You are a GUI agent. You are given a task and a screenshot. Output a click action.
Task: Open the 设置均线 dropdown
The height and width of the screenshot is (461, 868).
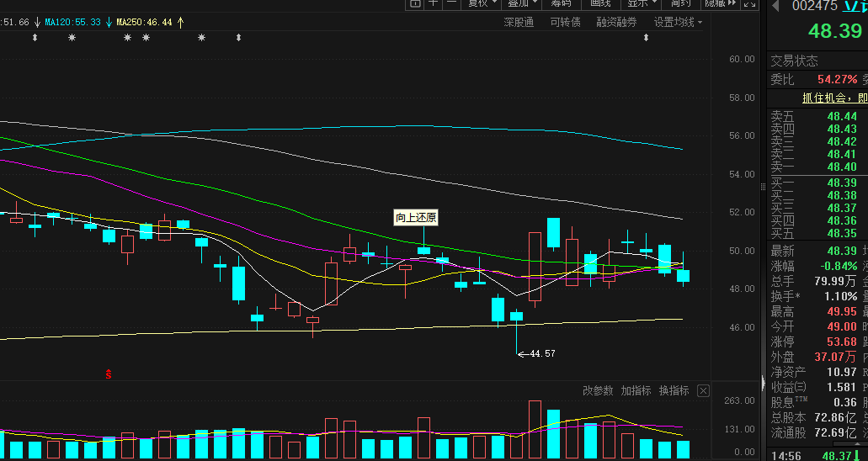tap(678, 23)
